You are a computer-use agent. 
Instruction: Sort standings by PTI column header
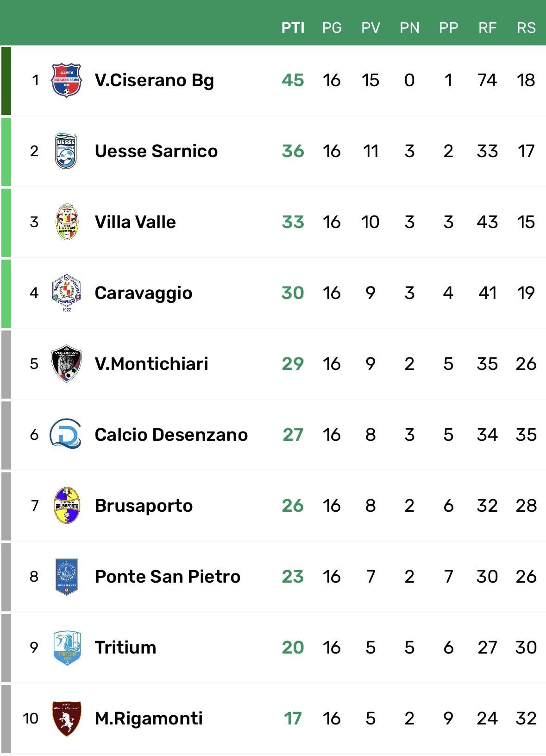(x=293, y=28)
